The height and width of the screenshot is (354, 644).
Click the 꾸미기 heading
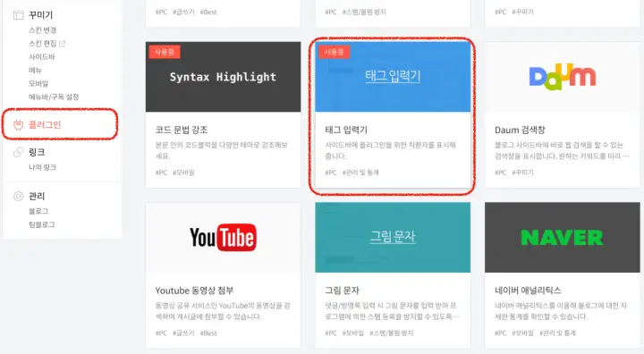tap(40, 15)
